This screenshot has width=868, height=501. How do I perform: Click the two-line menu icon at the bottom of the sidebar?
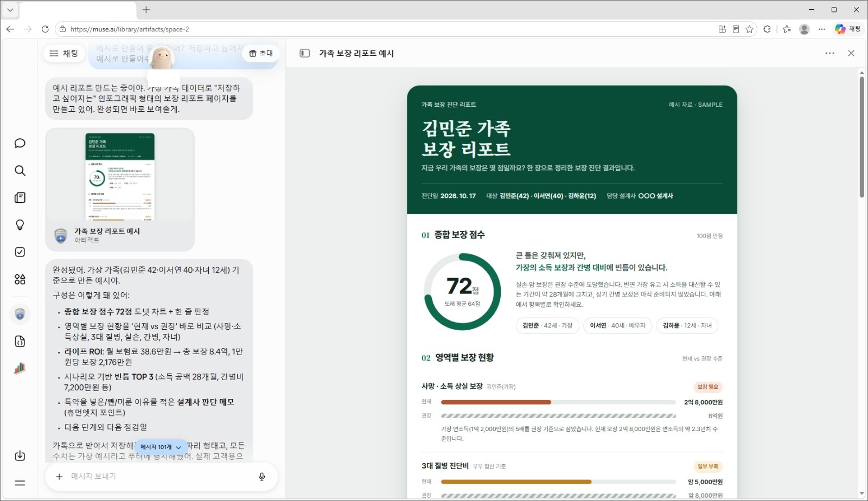[x=20, y=483]
